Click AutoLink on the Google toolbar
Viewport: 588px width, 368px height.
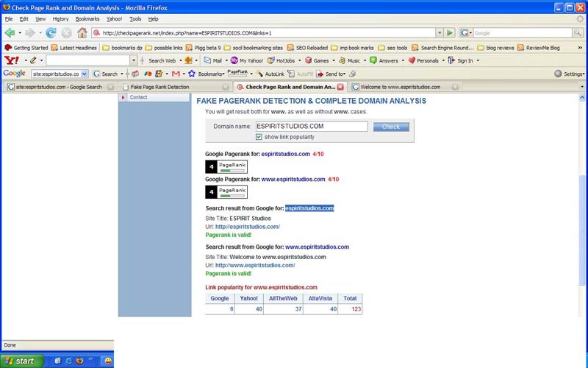pyautogui.click(x=270, y=74)
